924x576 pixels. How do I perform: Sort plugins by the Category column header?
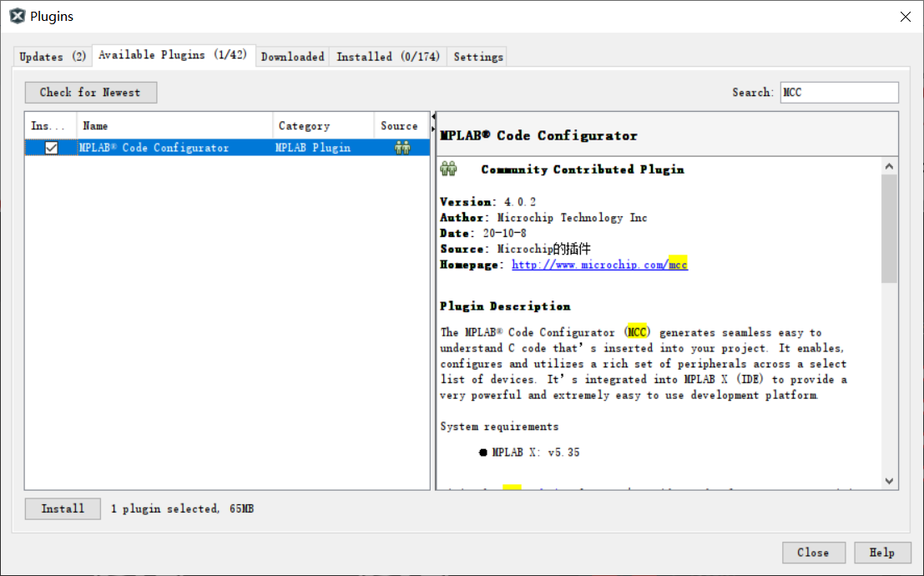(323, 125)
